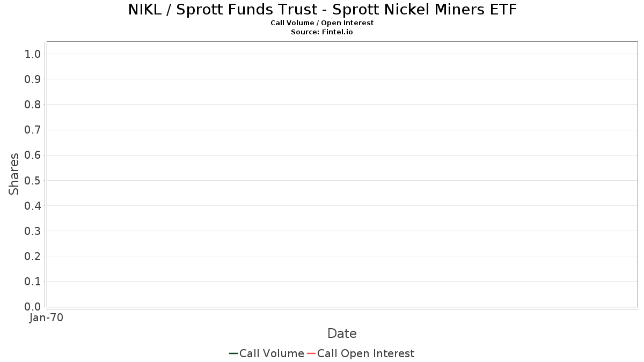This screenshot has height=362, width=644.
Task: Click the 0.1 y-axis tick label
Action: click(x=33, y=282)
